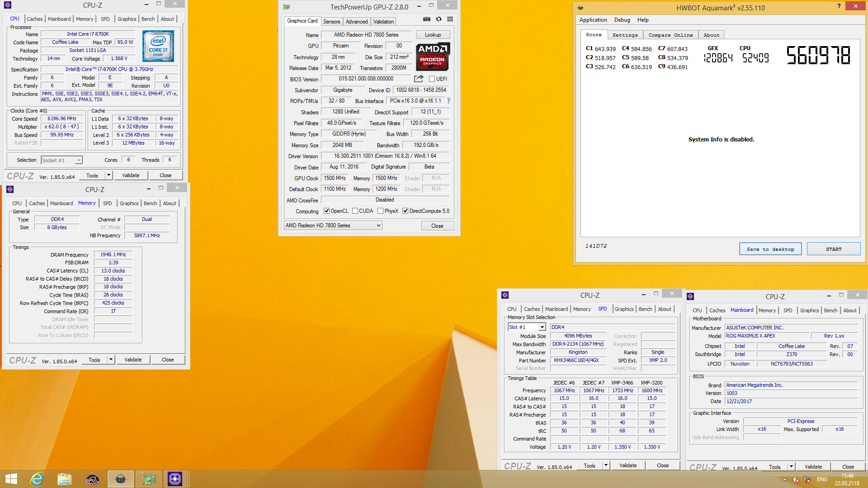Image resolution: width=868 pixels, height=488 pixels.
Task: Click the Close button in GPU-Z
Action: [x=437, y=226]
